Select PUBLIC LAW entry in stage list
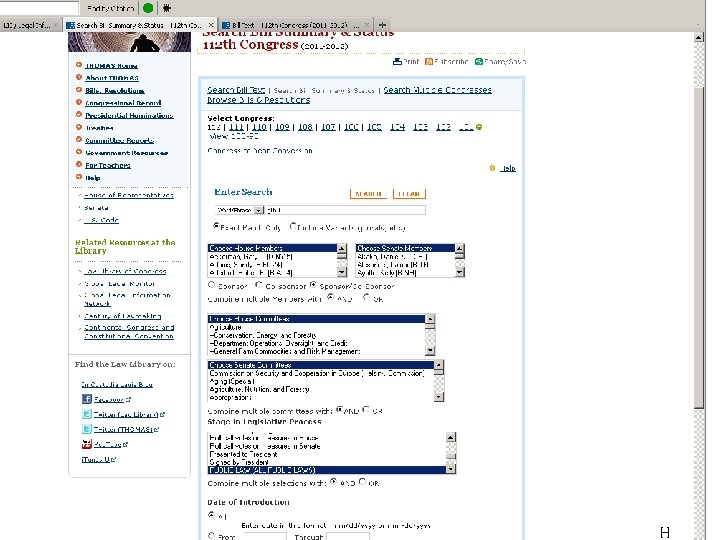The width and height of the screenshot is (720, 540). (327, 470)
